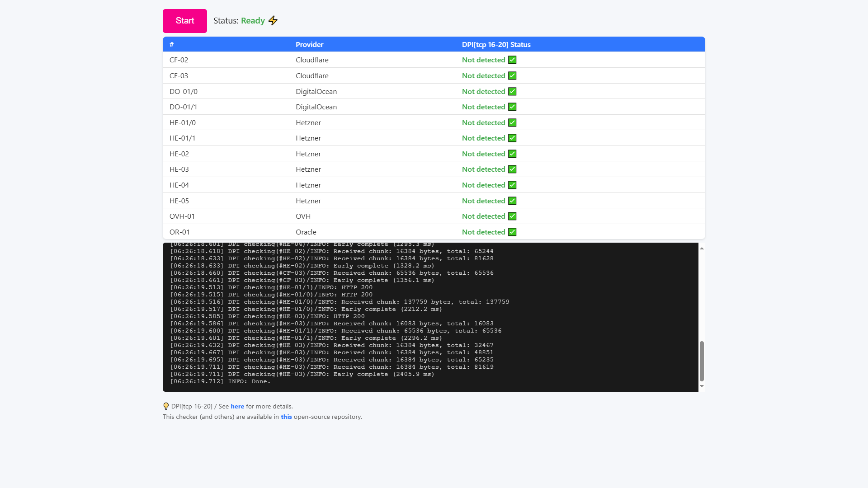Select the CF-03 Cloudflare row
Image resolution: width=868 pixels, height=488 pixels.
click(312, 76)
